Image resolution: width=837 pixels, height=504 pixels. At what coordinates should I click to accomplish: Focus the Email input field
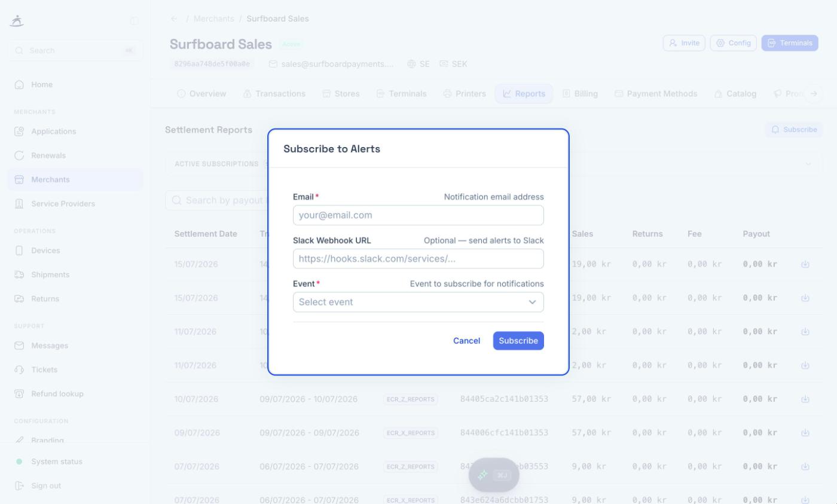[x=418, y=215]
